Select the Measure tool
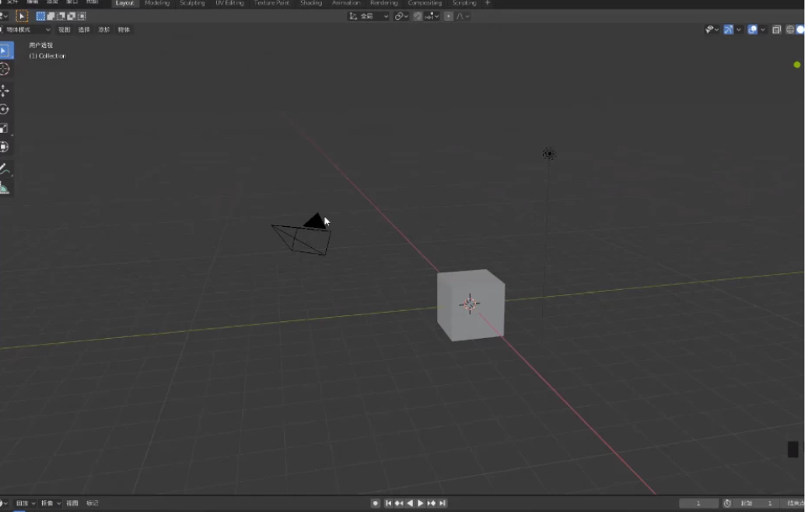Image resolution: width=812 pixels, height=512 pixels. point(4,190)
